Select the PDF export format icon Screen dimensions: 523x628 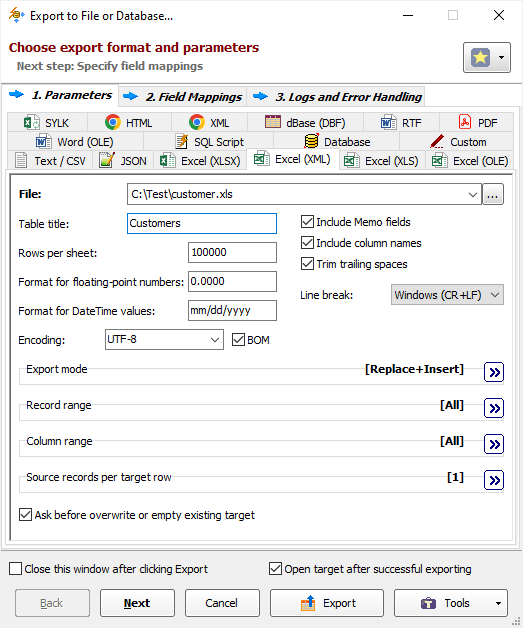click(465, 122)
